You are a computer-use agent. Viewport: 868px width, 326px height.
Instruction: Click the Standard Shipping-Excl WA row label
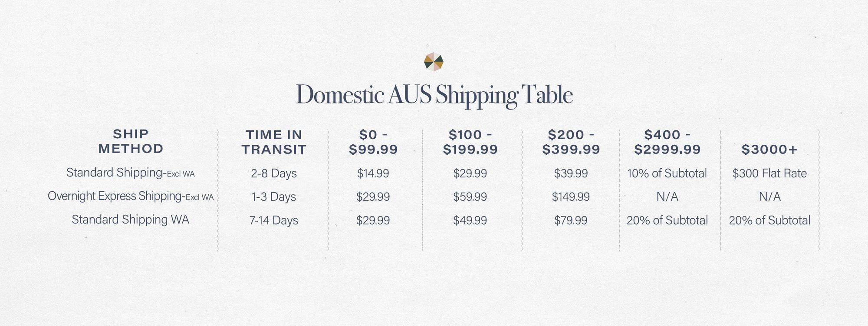(130, 173)
